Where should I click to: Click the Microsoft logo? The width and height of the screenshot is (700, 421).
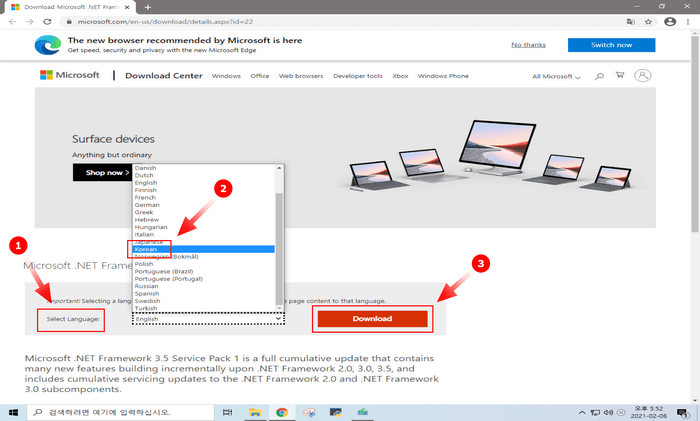(70, 75)
